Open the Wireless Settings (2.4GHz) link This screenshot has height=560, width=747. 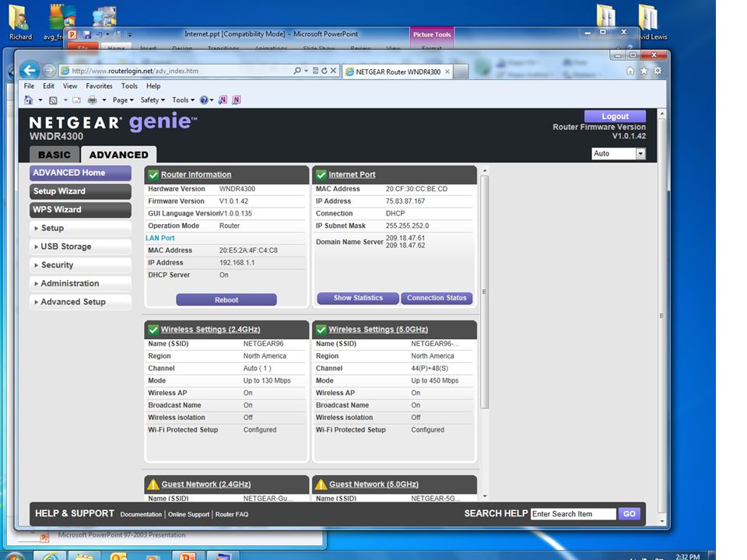point(210,330)
